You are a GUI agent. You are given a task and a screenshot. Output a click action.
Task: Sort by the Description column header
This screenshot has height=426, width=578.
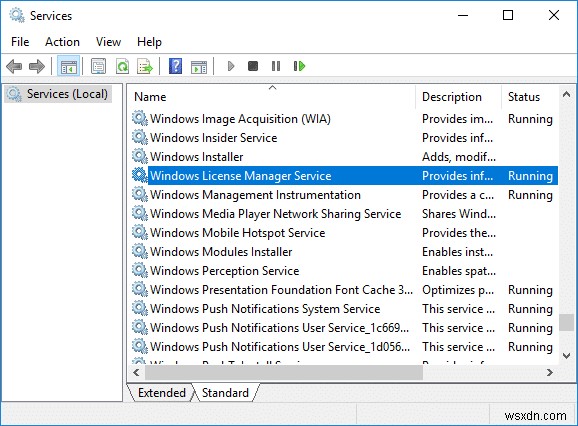[x=459, y=97]
